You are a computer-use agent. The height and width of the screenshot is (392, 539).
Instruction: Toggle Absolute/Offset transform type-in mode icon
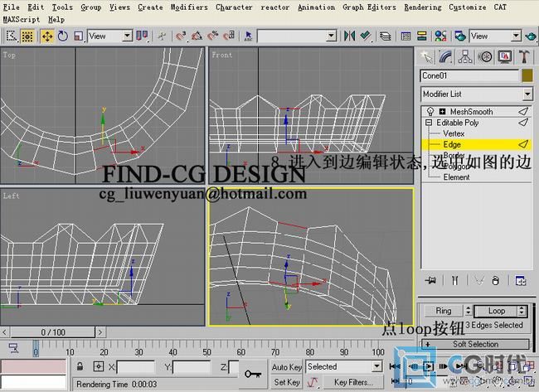coord(99,366)
